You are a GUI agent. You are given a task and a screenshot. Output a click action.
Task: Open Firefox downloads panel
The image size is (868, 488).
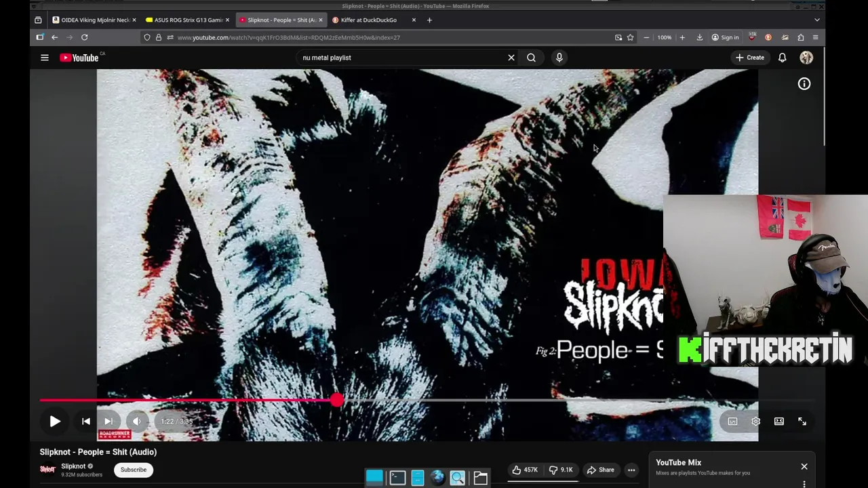(700, 37)
